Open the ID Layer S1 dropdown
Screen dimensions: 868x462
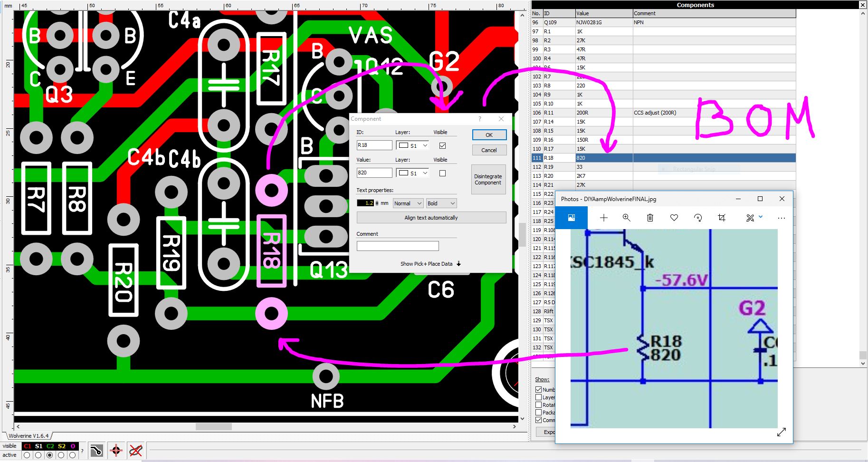pyautogui.click(x=412, y=145)
